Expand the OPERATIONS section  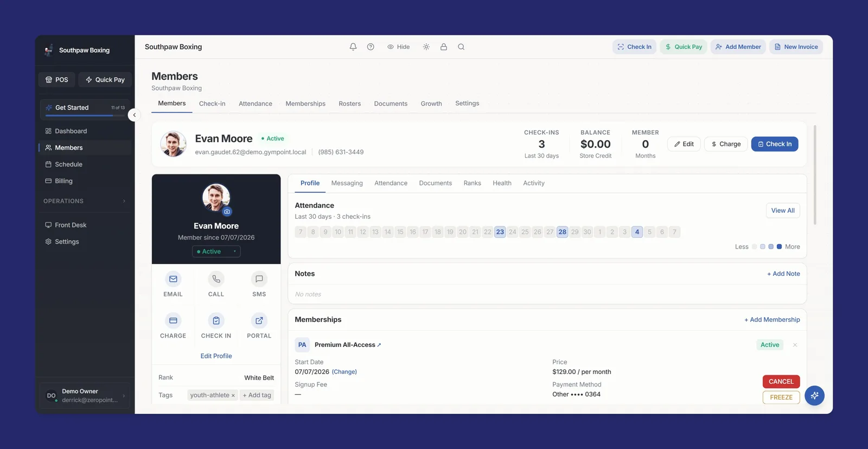click(x=85, y=201)
